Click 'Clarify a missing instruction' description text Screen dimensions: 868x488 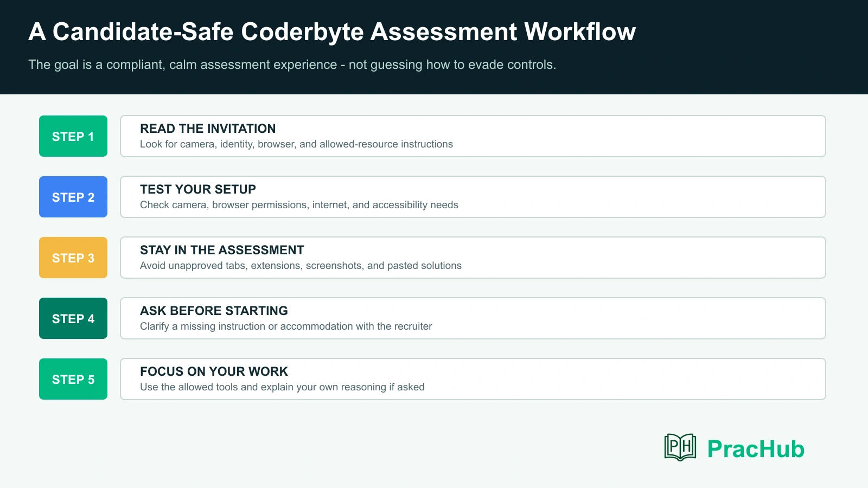pos(286,326)
